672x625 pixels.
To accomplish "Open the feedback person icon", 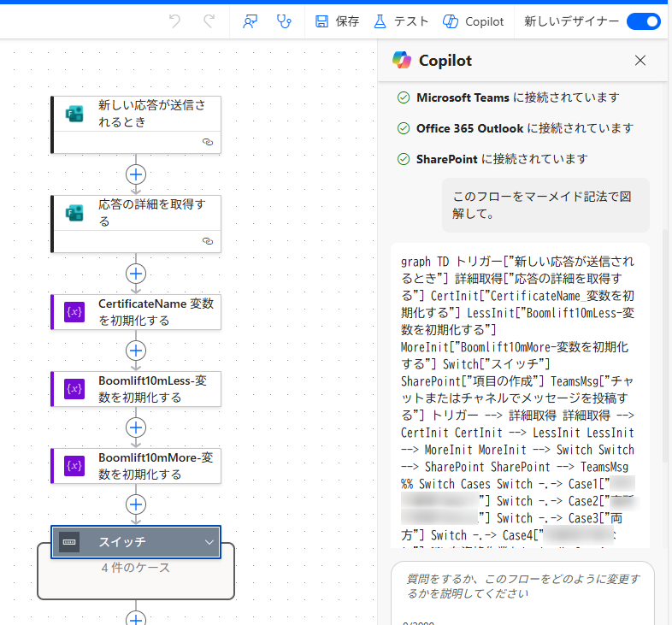I will tap(250, 21).
